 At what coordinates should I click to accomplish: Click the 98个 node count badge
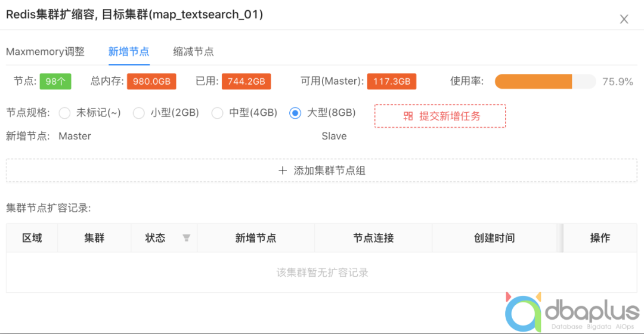click(x=55, y=81)
